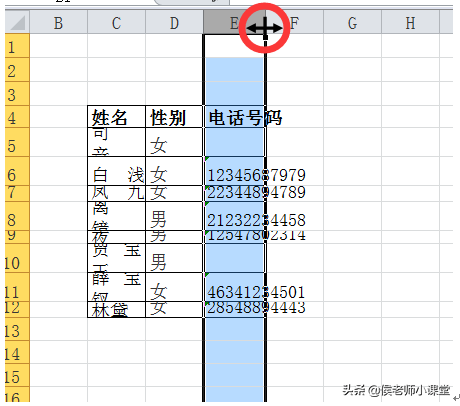460x406 pixels.
Task: Click the 女 cell beside 白 浅
Action: (x=174, y=171)
